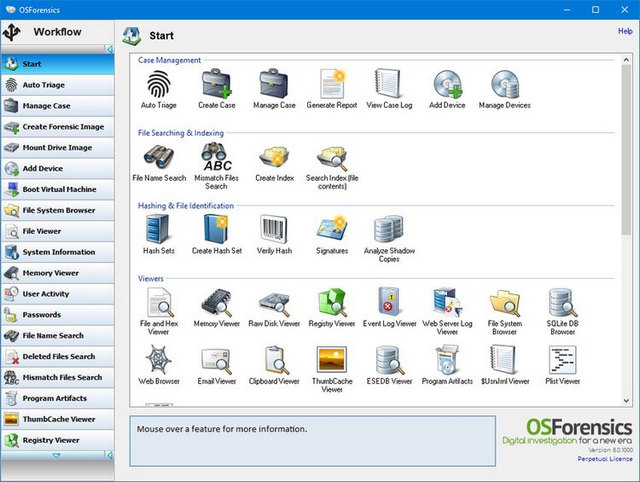Open Generate Report in Case Management
Image resolution: width=640 pixels, height=482 pixels.
pyautogui.click(x=331, y=84)
